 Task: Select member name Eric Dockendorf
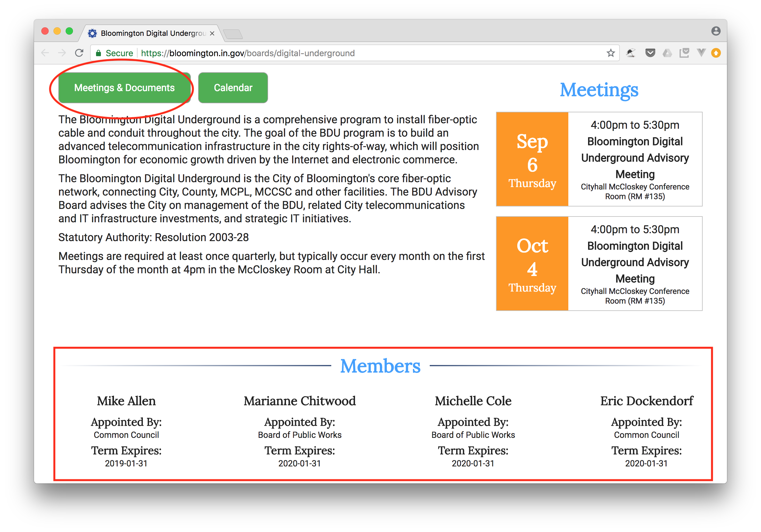(x=647, y=401)
